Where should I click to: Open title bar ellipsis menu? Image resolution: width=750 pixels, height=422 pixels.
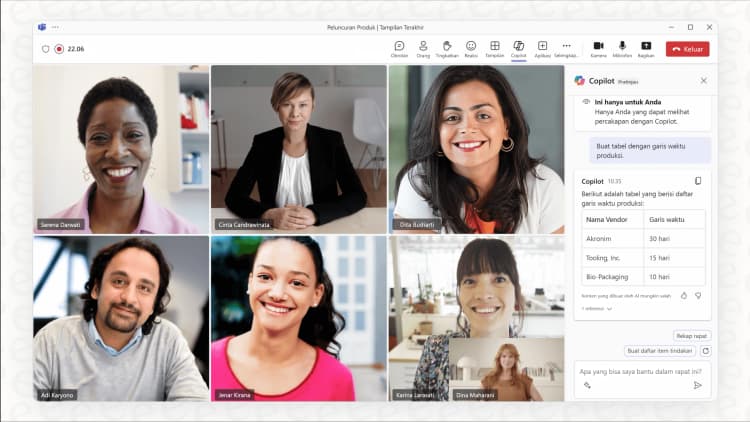tap(55, 27)
